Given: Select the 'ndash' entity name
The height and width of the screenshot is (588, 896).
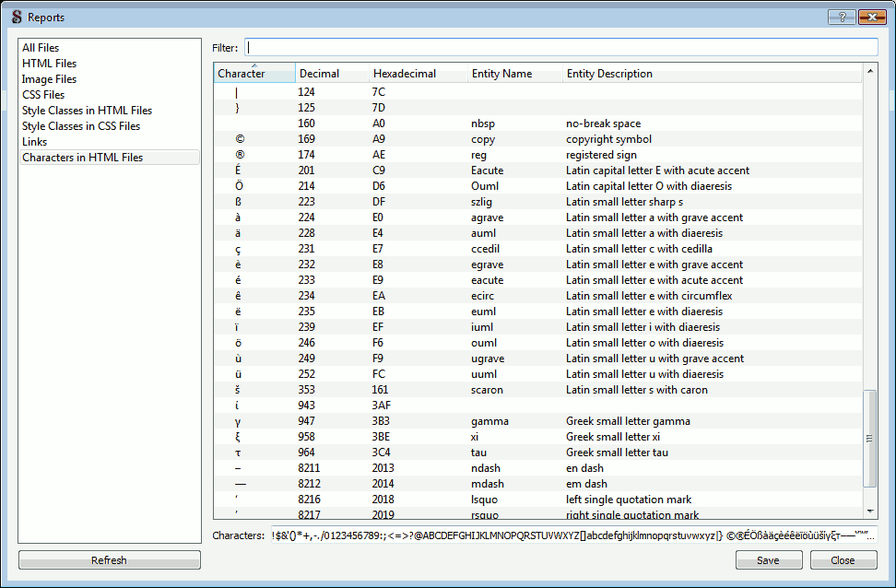Looking at the screenshot, I should pos(485,468).
